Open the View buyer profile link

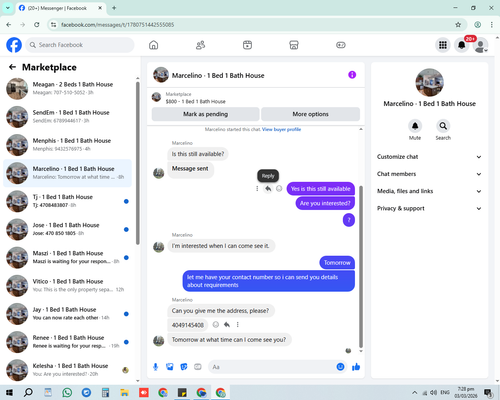pos(281,129)
